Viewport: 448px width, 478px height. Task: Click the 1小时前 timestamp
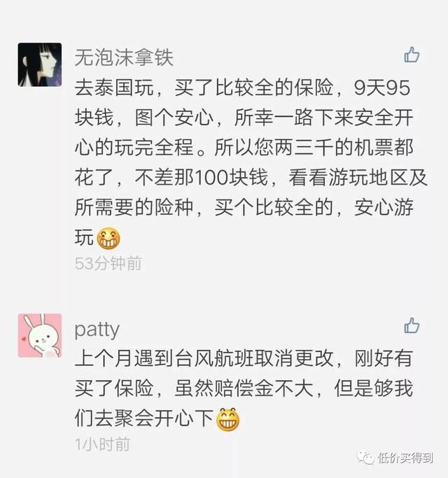pyautogui.click(x=102, y=444)
